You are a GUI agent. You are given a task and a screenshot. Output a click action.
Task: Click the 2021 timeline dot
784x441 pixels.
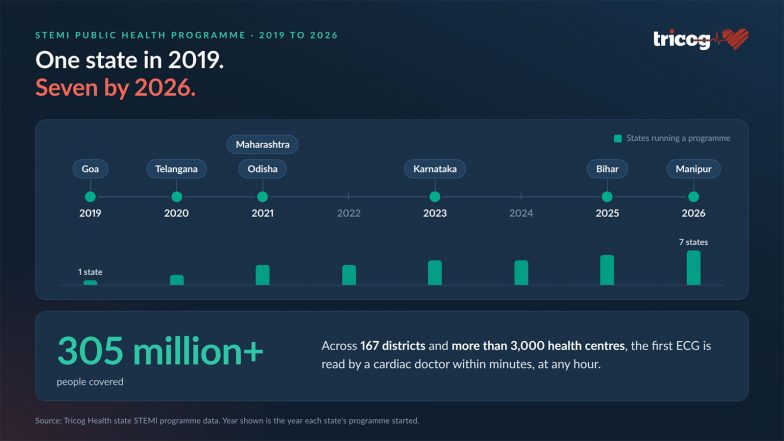tap(262, 197)
